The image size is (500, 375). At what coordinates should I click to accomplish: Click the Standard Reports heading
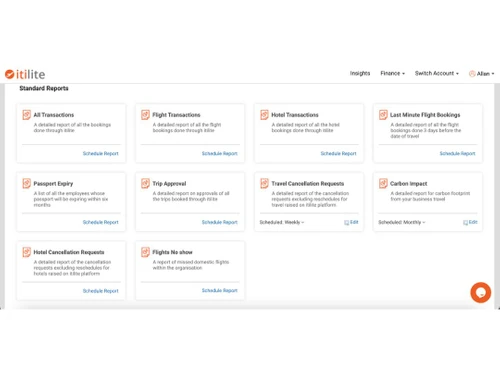pyautogui.click(x=44, y=88)
